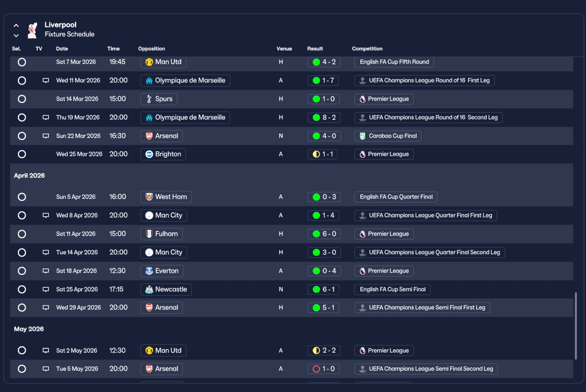The width and height of the screenshot is (586, 392).
Task: Click the West Ham crest icon
Action: pos(149,197)
